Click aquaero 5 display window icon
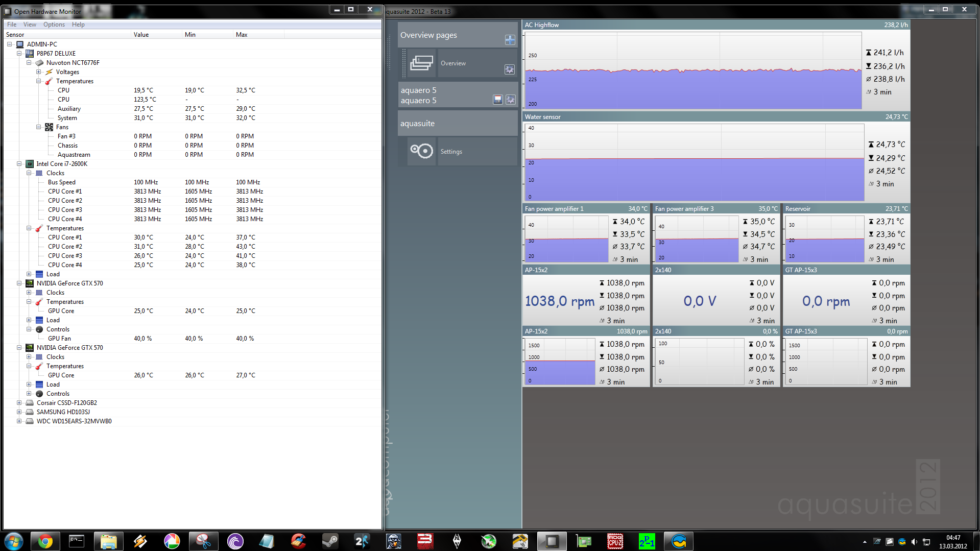The height and width of the screenshot is (551, 980). tap(498, 100)
